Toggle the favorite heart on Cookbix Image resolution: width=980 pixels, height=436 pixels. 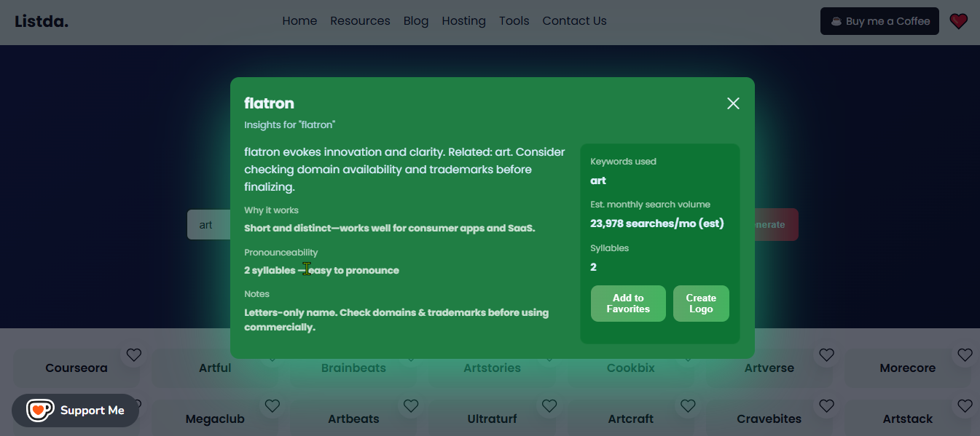pos(688,354)
